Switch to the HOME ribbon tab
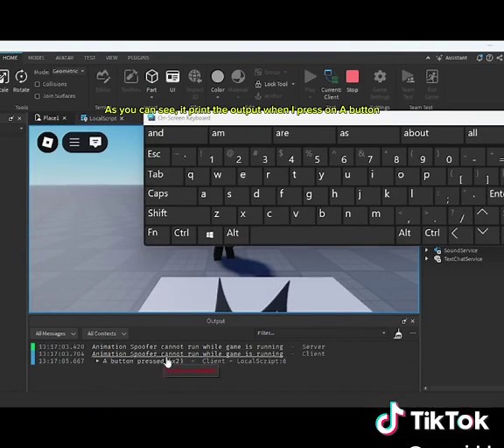The image size is (504, 448). 10,58
